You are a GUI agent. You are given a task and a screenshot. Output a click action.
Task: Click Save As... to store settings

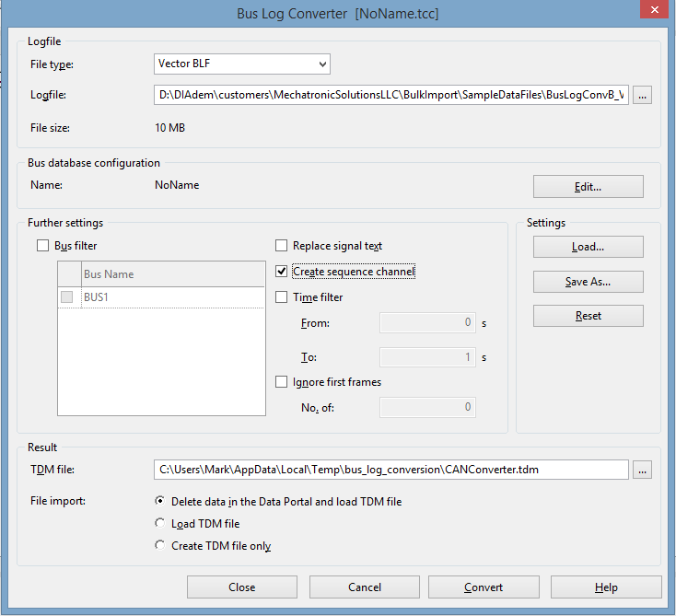(x=588, y=282)
